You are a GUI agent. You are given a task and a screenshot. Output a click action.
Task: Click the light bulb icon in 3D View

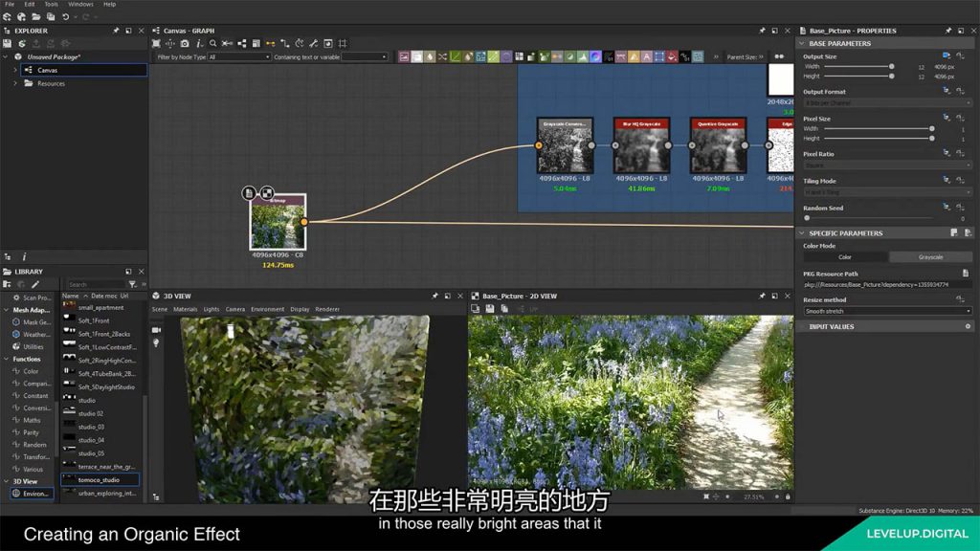click(157, 342)
